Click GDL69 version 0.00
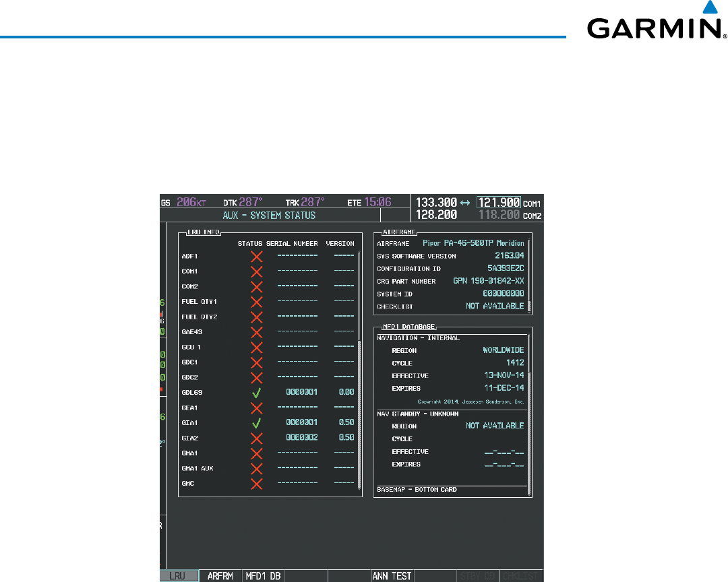The height and width of the screenshot is (582, 728). pyautogui.click(x=346, y=392)
